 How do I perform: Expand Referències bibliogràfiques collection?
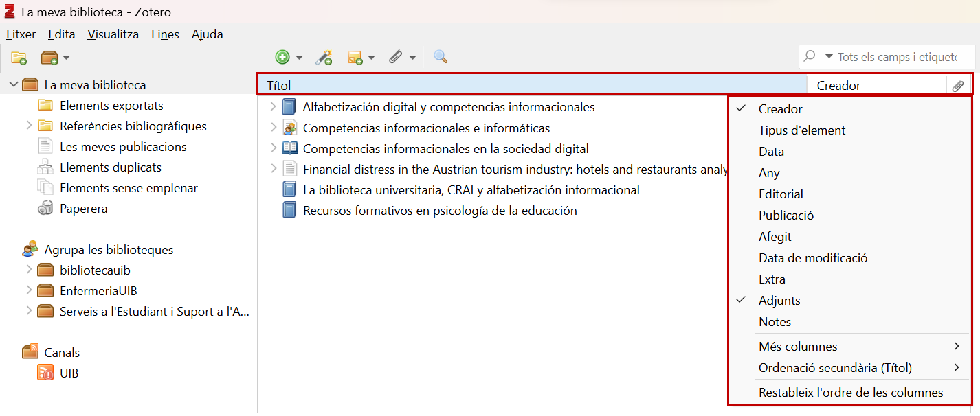29,126
